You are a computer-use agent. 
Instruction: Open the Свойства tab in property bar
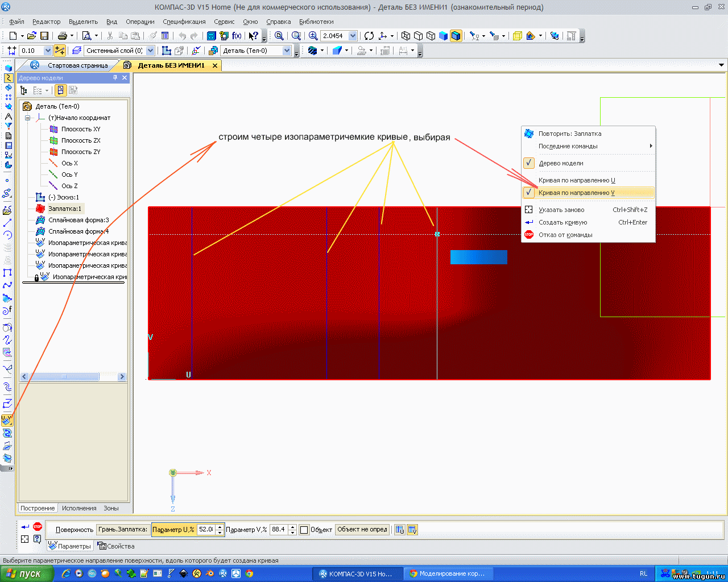pyautogui.click(x=117, y=546)
